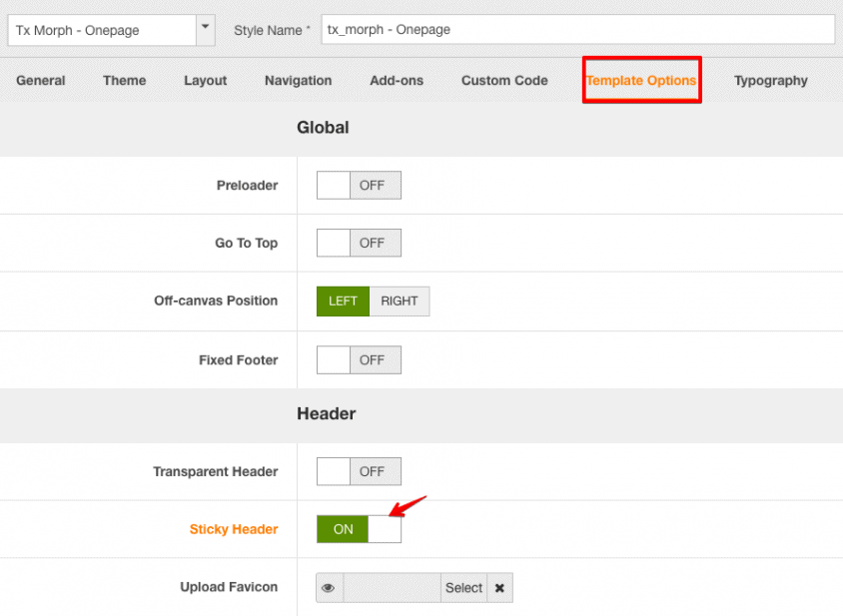Click the Off-canvas Position label
Viewport: 843px width, 616px height.
point(216,301)
